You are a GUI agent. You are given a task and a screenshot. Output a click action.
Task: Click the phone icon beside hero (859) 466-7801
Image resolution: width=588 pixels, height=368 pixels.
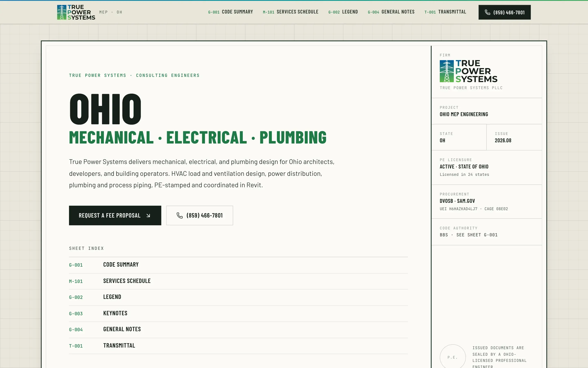coord(179,215)
